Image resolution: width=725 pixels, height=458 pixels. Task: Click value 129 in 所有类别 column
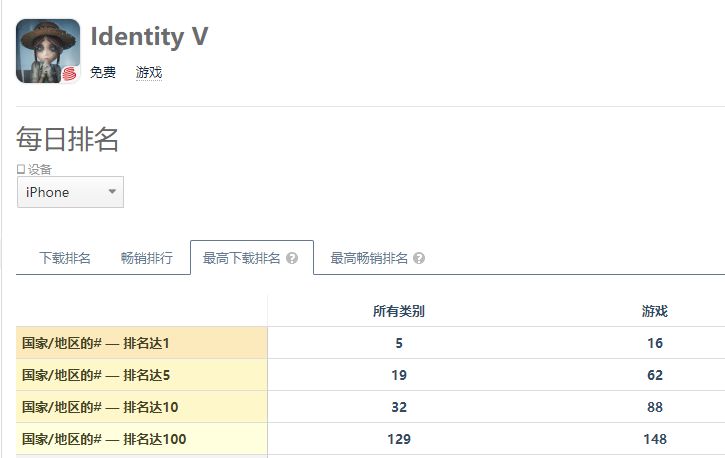coord(399,439)
